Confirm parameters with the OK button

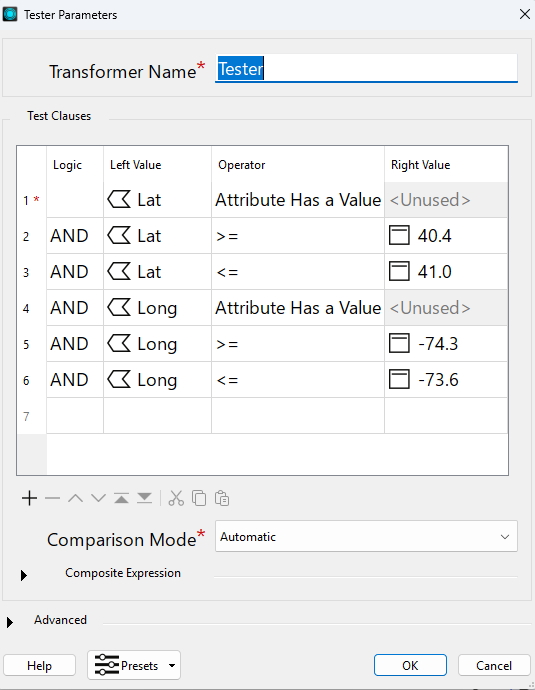tap(410, 665)
